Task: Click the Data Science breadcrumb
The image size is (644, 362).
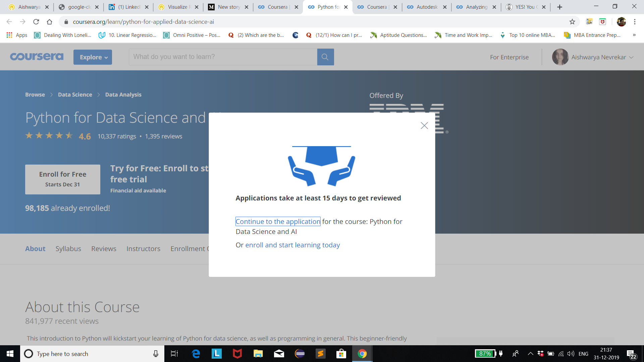Action: pyautogui.click(x=75, y=95)
